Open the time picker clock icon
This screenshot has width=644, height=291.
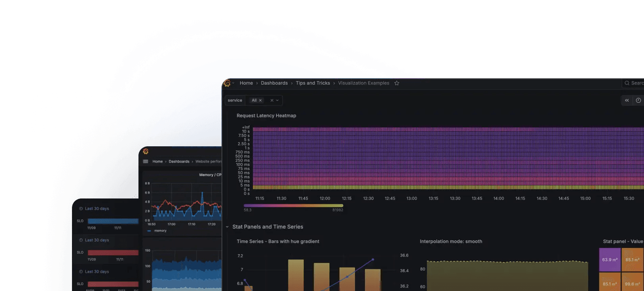pos(638,100)
